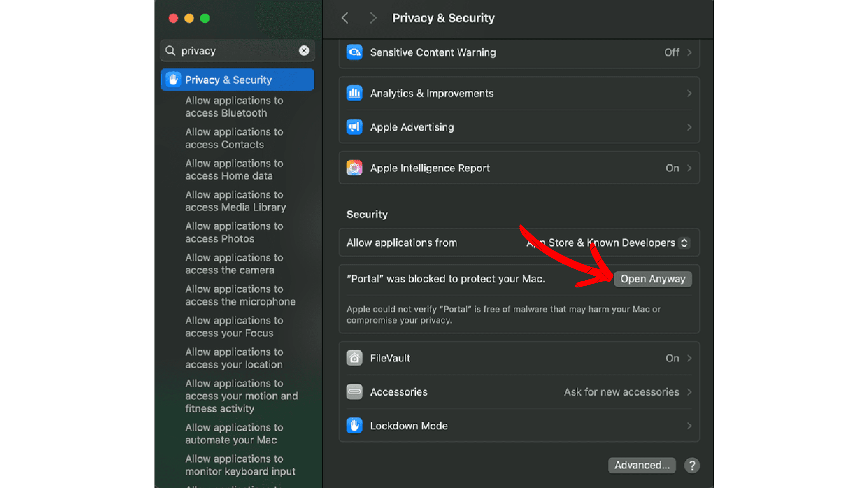The image size is (868, 488).
Task: Select Allow applications to access Contacts
Action: click(x=234, y=138)
